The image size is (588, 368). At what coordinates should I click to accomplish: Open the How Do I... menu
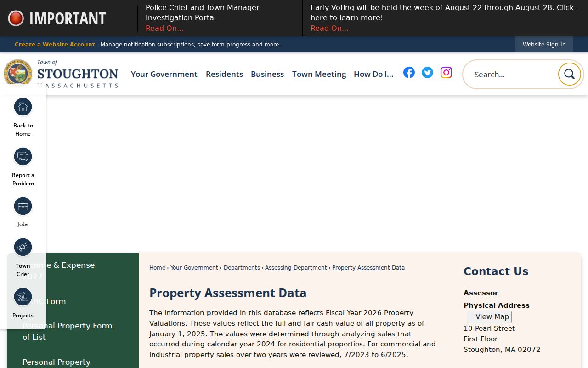click(x=373, y=74)
